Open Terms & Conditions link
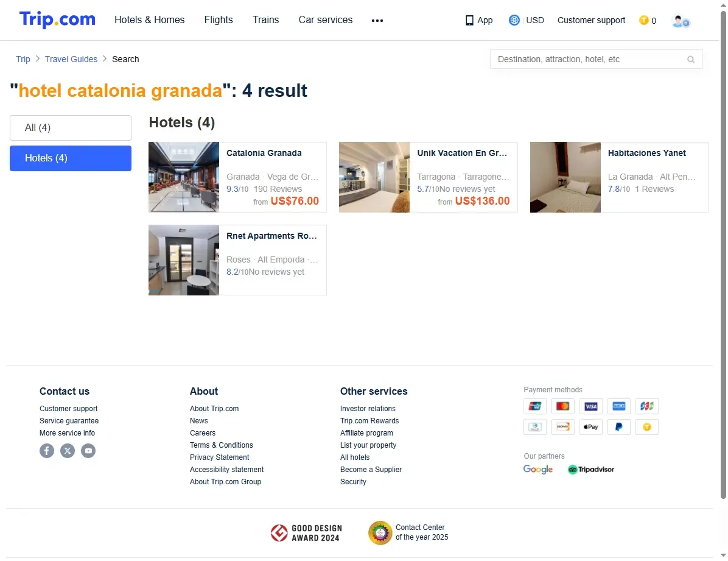728x561 pixels. point(221,445)
